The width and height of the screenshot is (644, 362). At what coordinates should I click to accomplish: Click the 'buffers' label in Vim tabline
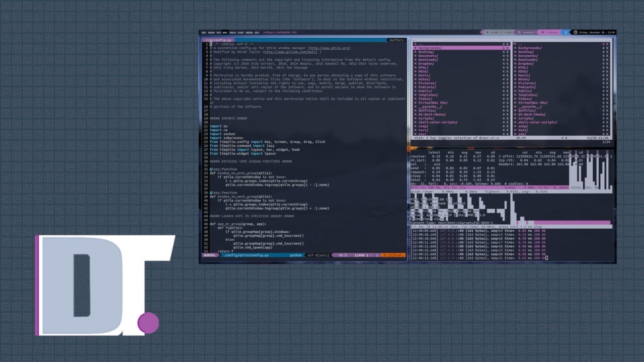point(396,40)
